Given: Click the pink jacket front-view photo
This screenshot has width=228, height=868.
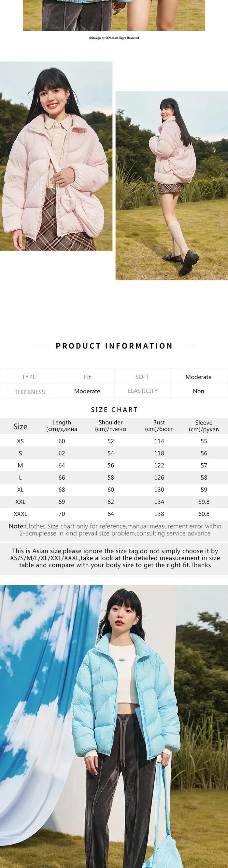Looking at the screenshot, I should [x=56, y=156].
